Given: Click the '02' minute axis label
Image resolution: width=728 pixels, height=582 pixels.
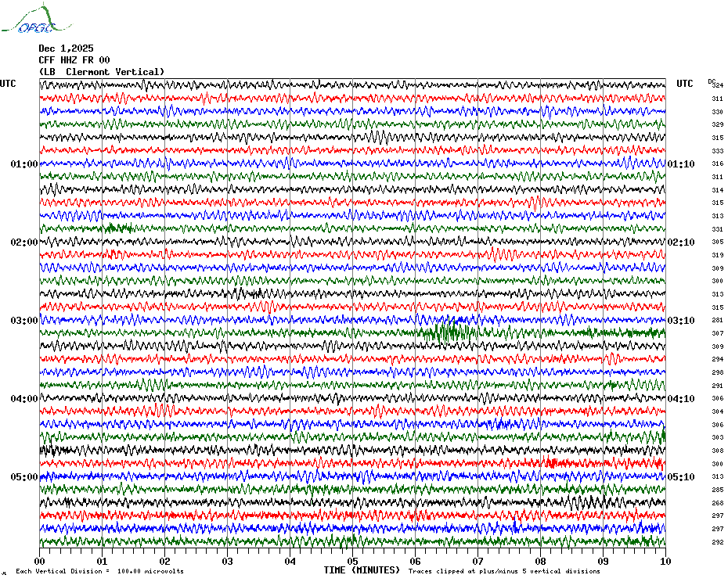Looking at the screenshot, I should coord(165,561).
